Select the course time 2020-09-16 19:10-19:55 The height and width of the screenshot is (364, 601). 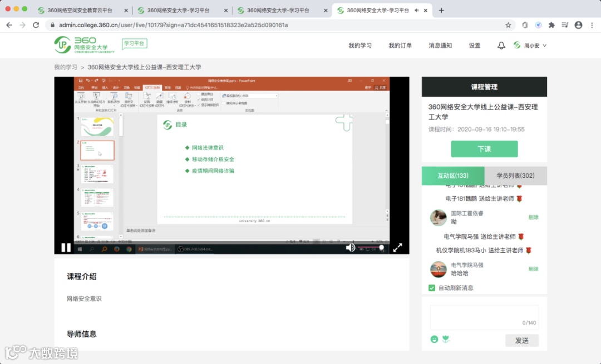(x=491, y=129)
